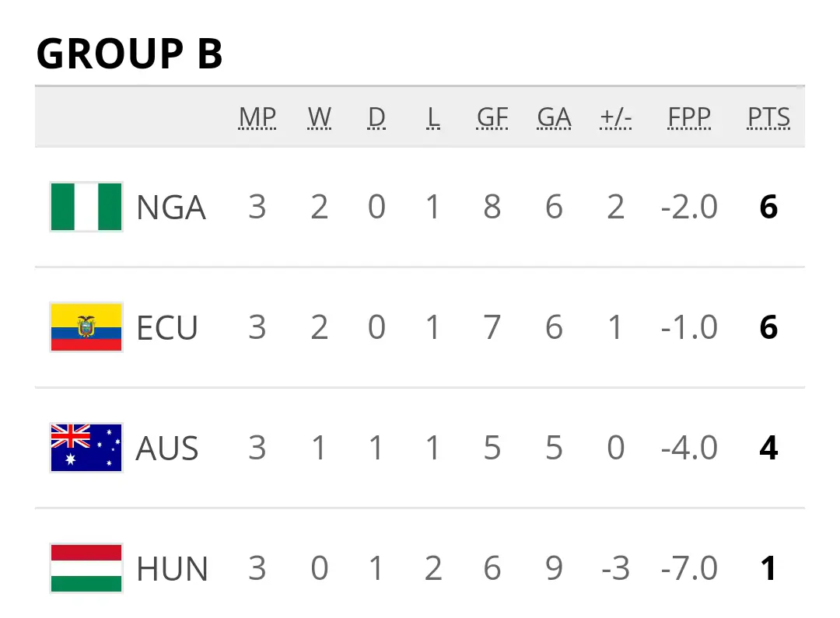Click the Hungary flag icon
The height and width of the screenshot is (618, 840).
click(86, 568)
